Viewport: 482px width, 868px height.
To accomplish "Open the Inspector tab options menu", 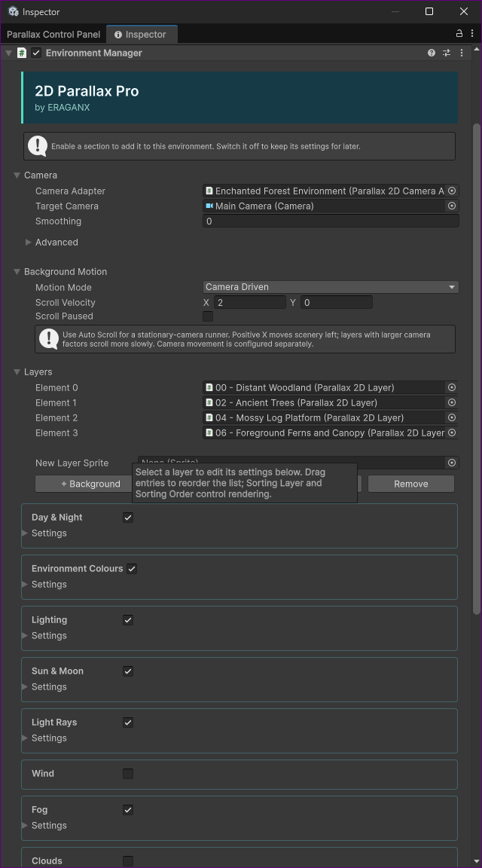I will click(x=472, y=34).
